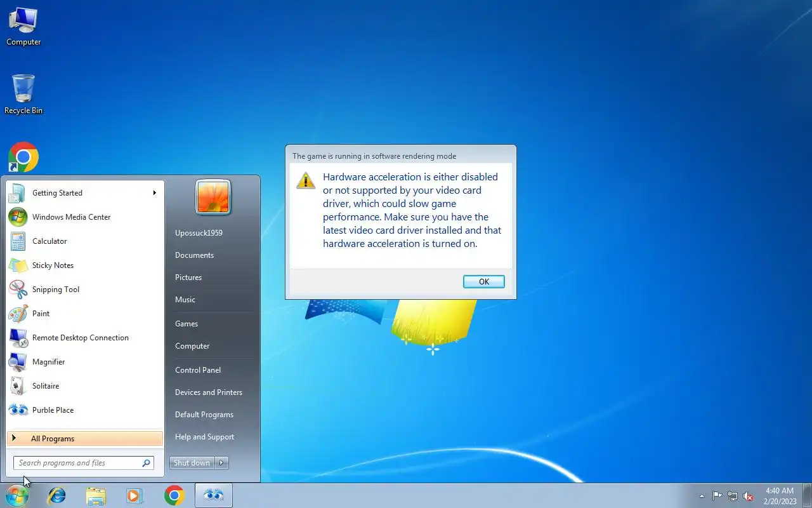Click the Search programs and files box

84,463
